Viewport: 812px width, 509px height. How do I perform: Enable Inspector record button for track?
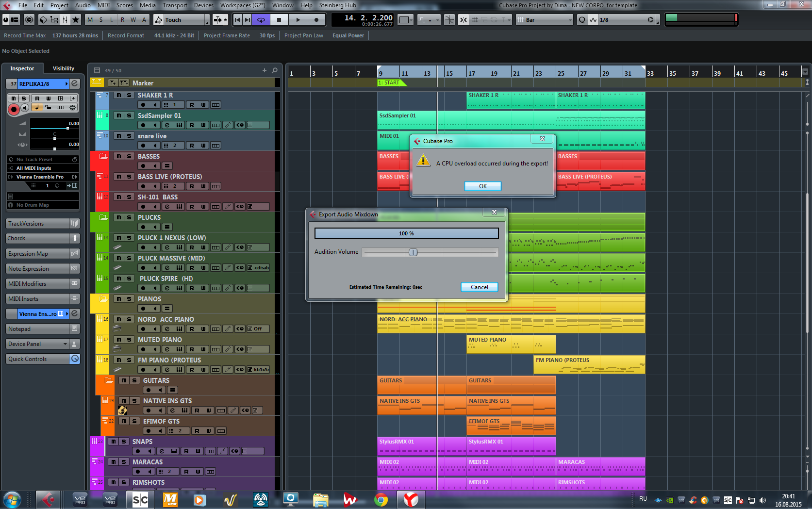pyautogui.click(x=14, y=109)
